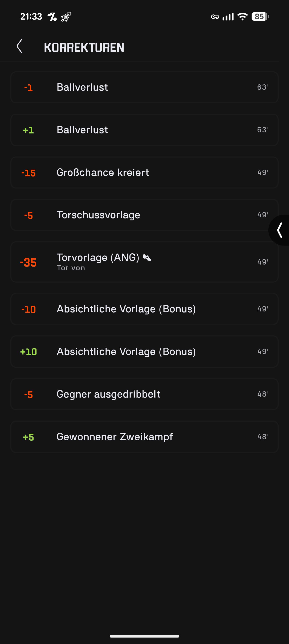Tap the Korrekturen page title
Screen dimensions: 289x644
(x=84, y=48)
